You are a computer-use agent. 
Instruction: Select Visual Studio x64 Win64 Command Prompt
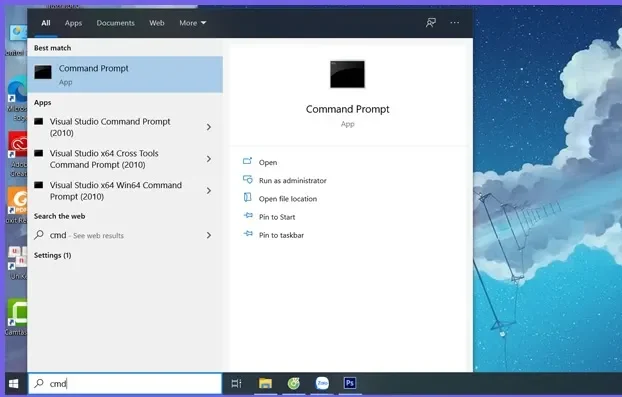(125, 191)
